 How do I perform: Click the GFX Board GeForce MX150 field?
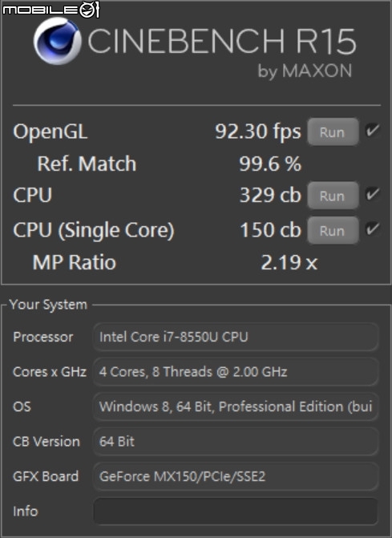click(236, 476)
